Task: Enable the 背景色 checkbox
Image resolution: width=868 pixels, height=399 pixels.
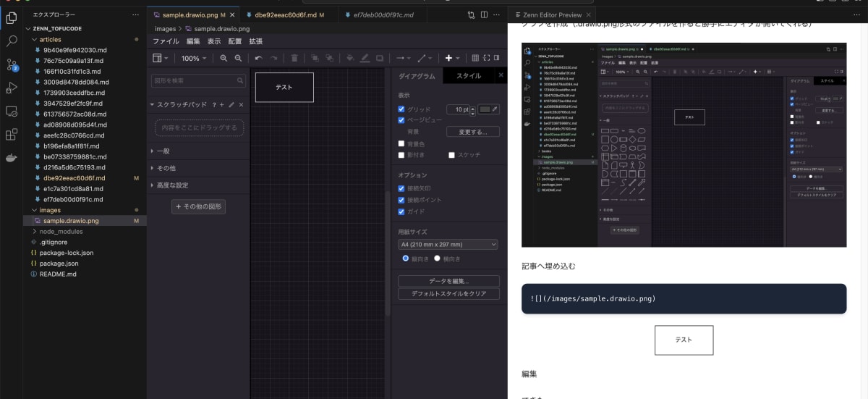Action: pos(401,143)
